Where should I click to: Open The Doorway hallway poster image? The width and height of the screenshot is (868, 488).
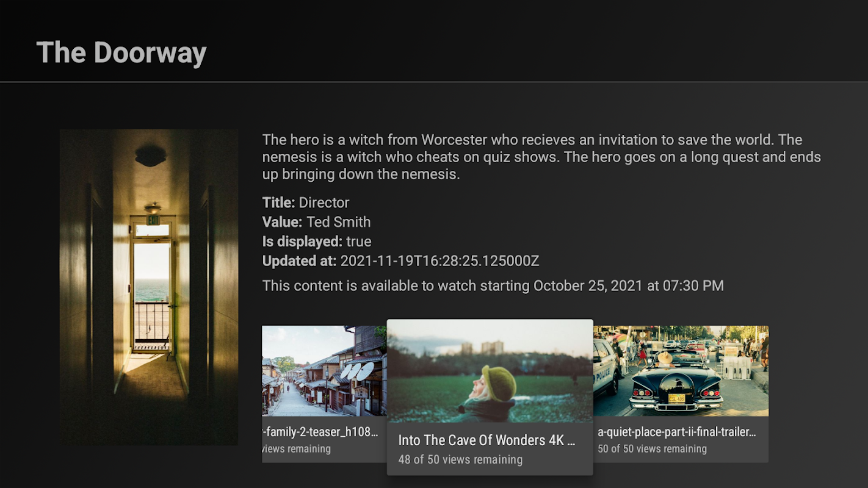[149, 287]
